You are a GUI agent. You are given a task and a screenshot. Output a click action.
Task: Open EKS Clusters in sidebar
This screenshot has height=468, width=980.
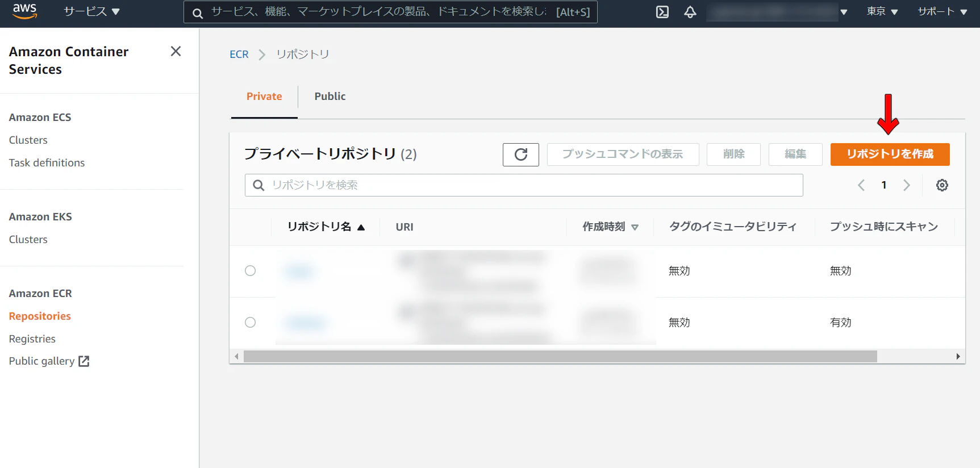click(x=28, y=240)
